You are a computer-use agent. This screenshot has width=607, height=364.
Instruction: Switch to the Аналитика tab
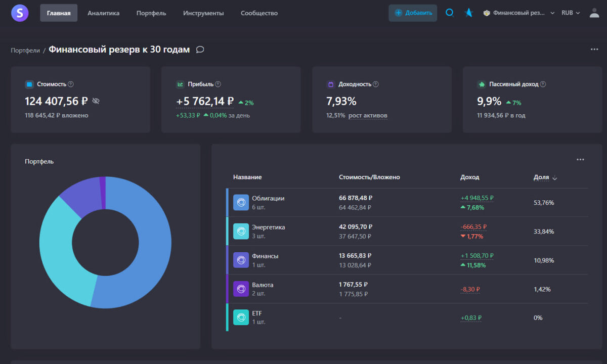click(x=103, y=13)
